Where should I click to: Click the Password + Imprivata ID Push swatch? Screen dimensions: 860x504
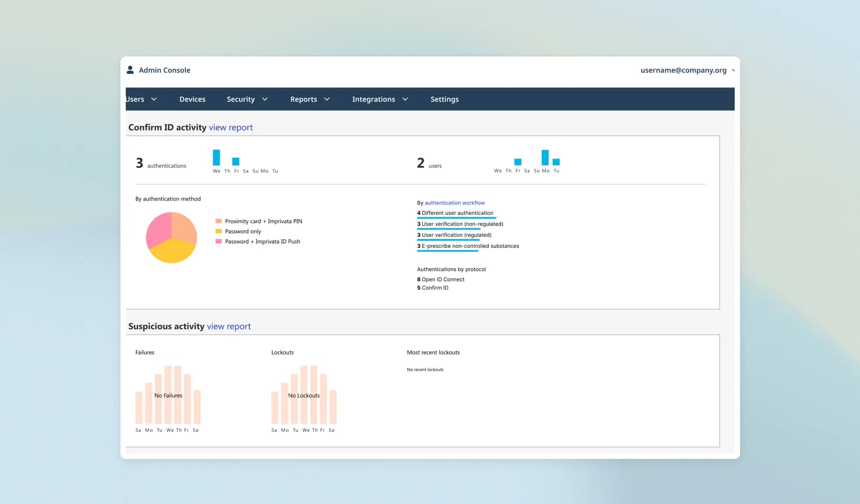click(x=218, y=241)
